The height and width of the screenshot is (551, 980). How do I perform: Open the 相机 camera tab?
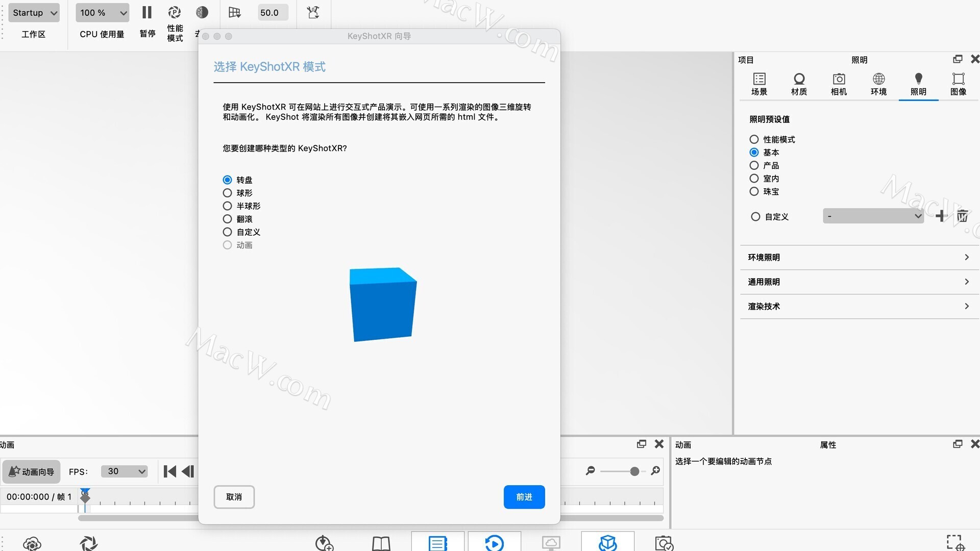point(839,84)
